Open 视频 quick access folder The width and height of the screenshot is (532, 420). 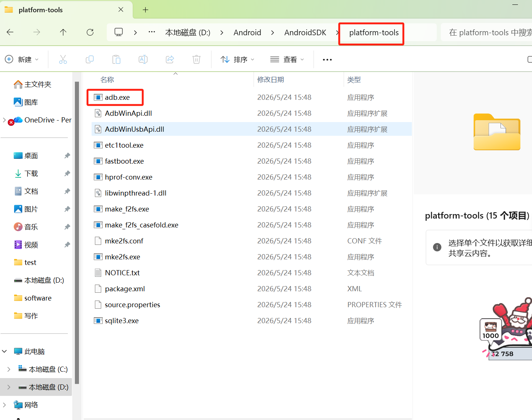click(x=26, y=245)
